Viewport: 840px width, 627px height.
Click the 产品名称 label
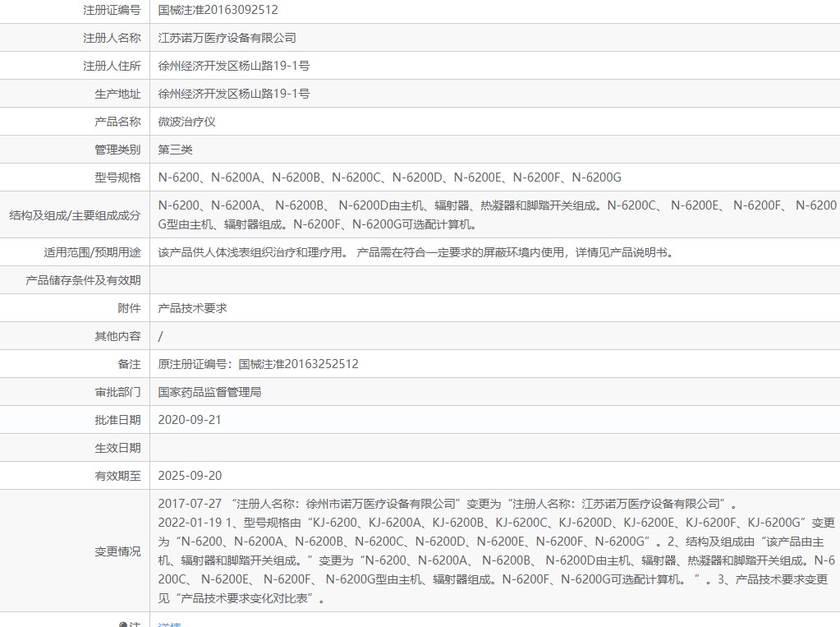click(x=117, y=122)
